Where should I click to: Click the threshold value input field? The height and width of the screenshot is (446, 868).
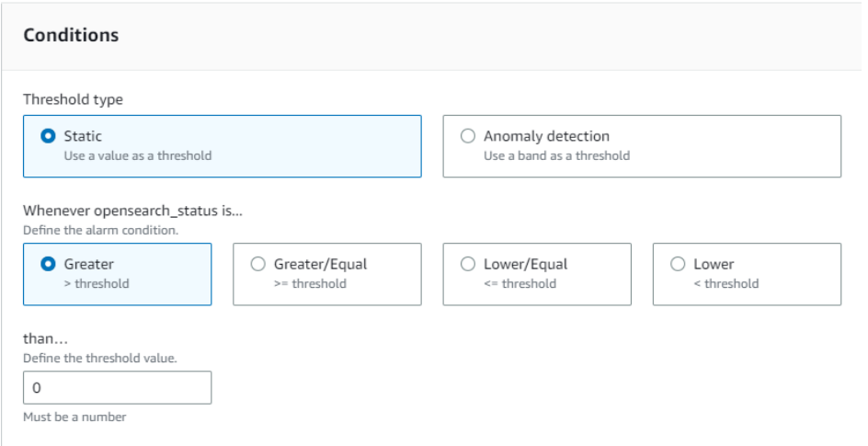click(118, 387)
